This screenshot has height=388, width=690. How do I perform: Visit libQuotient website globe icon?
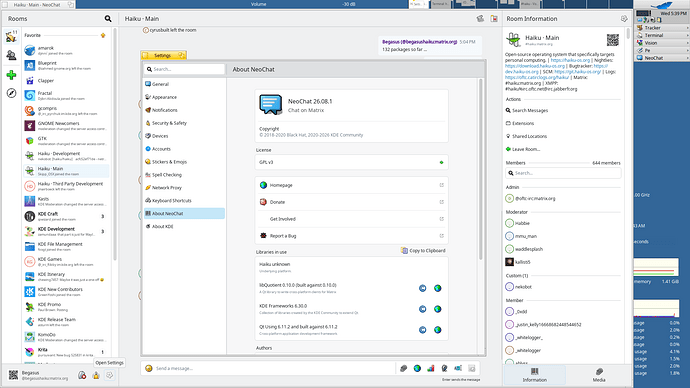click(x=437, y=288)
